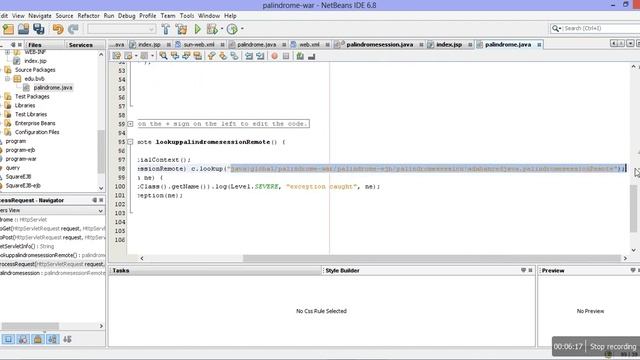This screenshot has height=360, width=640.
Task: Click the Shift Line Left editor icon
Action: click(x=249, y=56)
